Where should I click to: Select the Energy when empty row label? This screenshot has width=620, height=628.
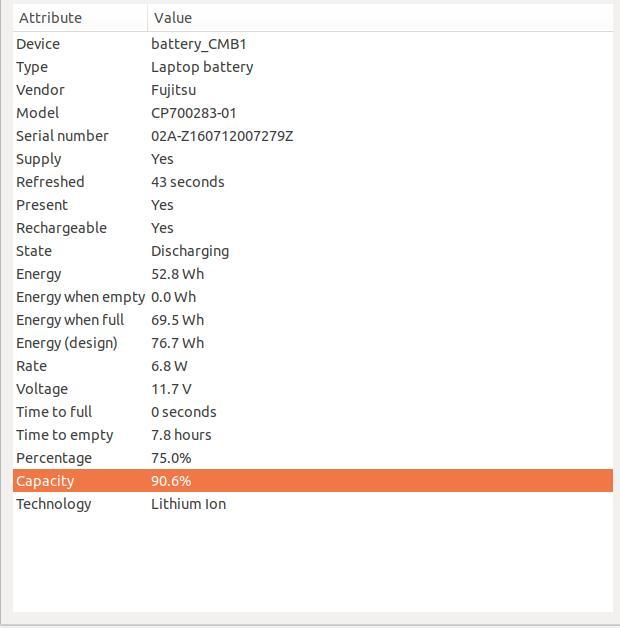tap(81, 298)
